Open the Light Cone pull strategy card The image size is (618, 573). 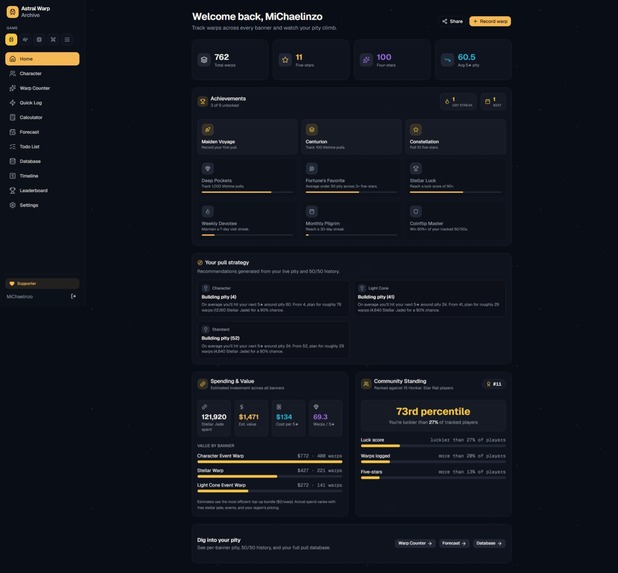430,298
